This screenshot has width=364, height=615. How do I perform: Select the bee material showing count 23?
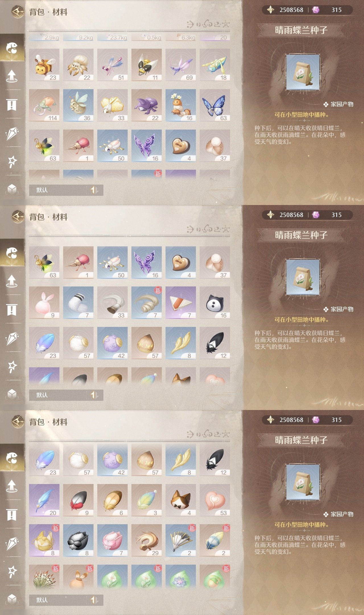(x=44, y=65)
